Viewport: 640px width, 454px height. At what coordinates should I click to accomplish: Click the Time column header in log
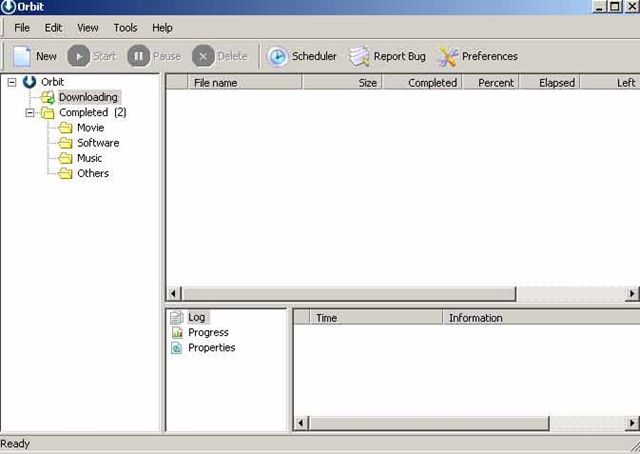tap(376, 318)
